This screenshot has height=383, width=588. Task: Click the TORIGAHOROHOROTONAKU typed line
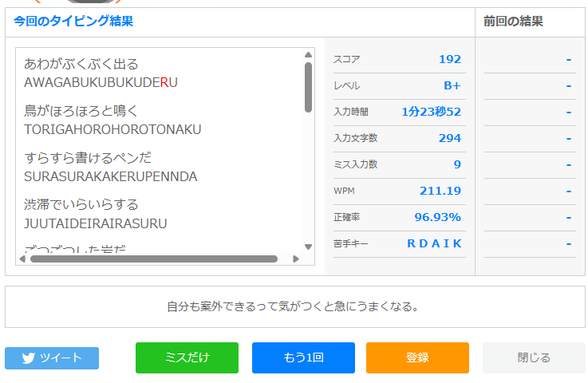[x=112, y=130]
